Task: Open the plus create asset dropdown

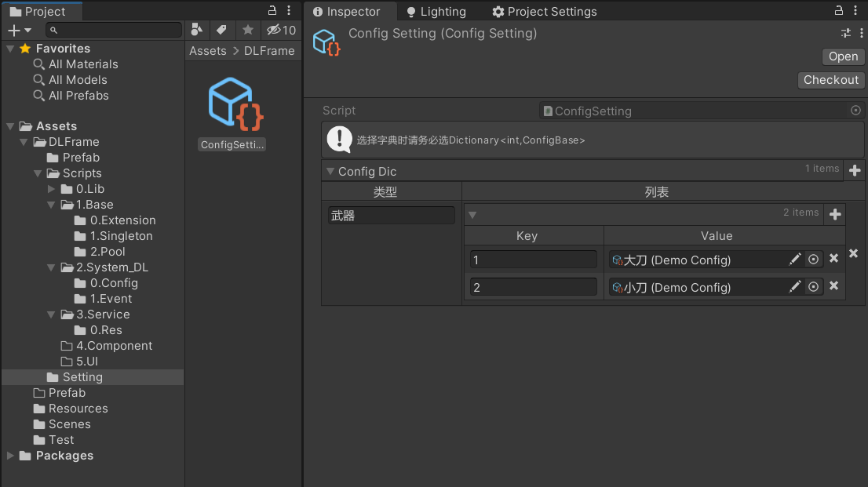Action: coord(19,30)
